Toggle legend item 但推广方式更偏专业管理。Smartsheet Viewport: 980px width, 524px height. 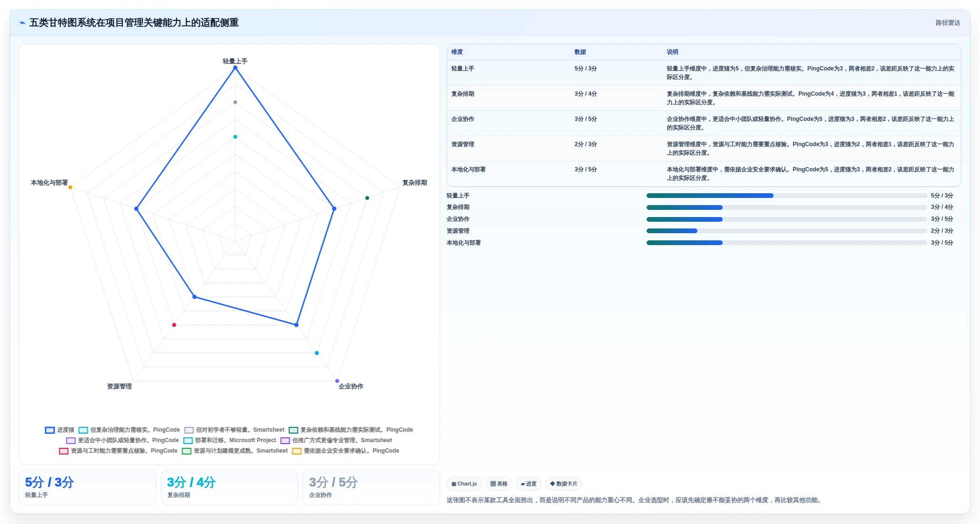coord(336,440)
